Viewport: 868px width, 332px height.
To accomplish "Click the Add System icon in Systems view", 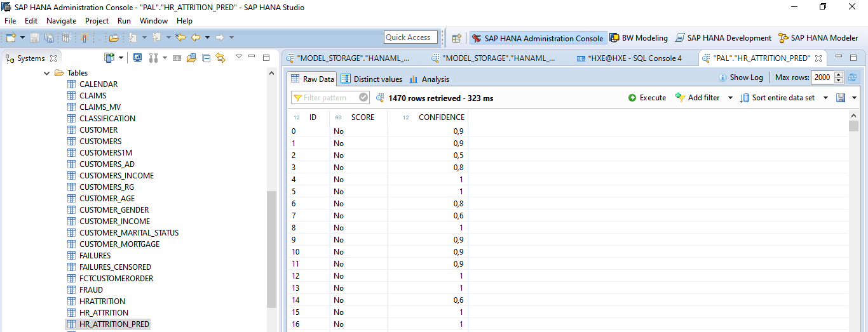I will pos(109,58).
